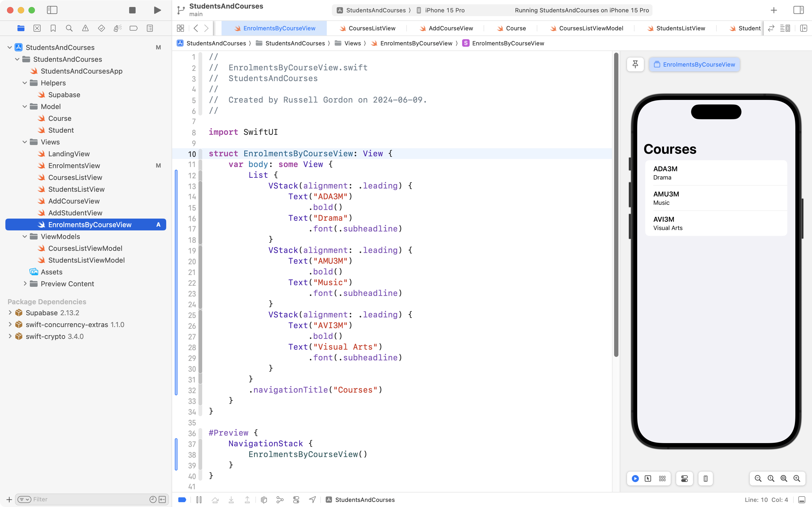Expand the Supabase package dependency

10,313
